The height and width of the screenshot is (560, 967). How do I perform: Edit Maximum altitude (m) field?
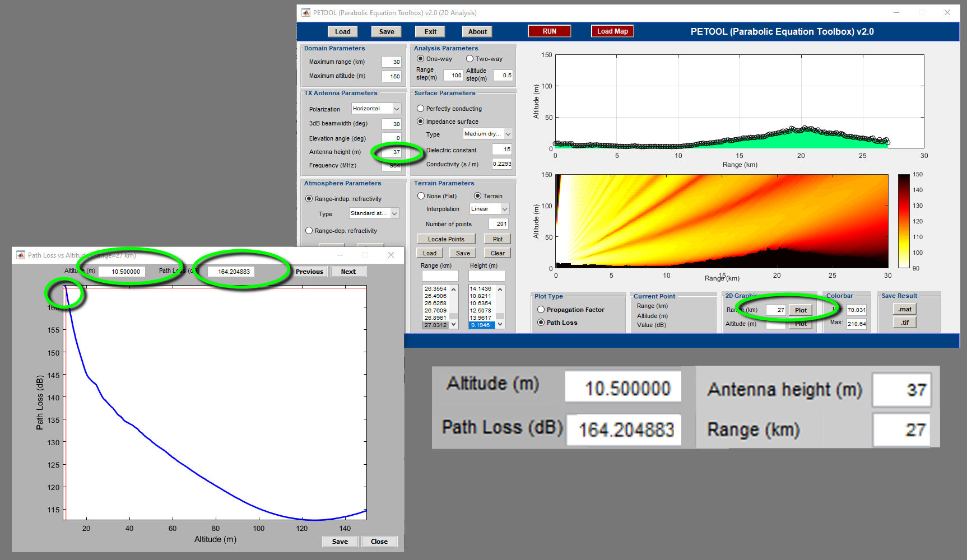392,76
